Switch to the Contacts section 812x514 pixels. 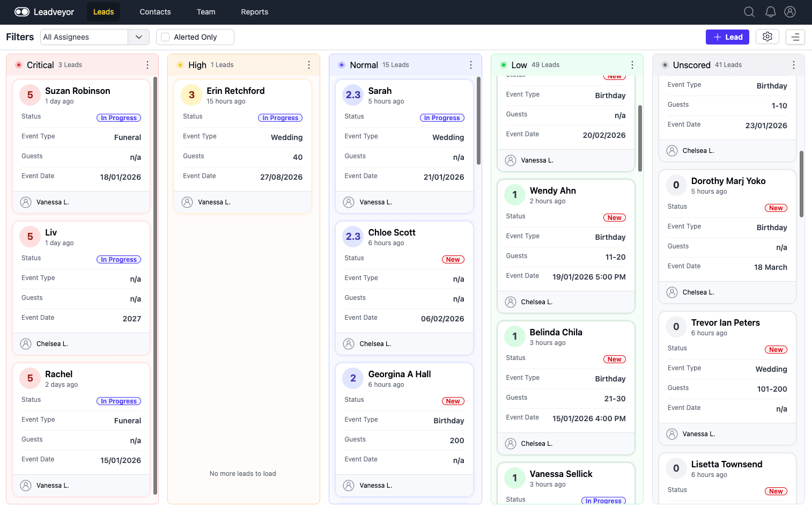tap(155, 11)
